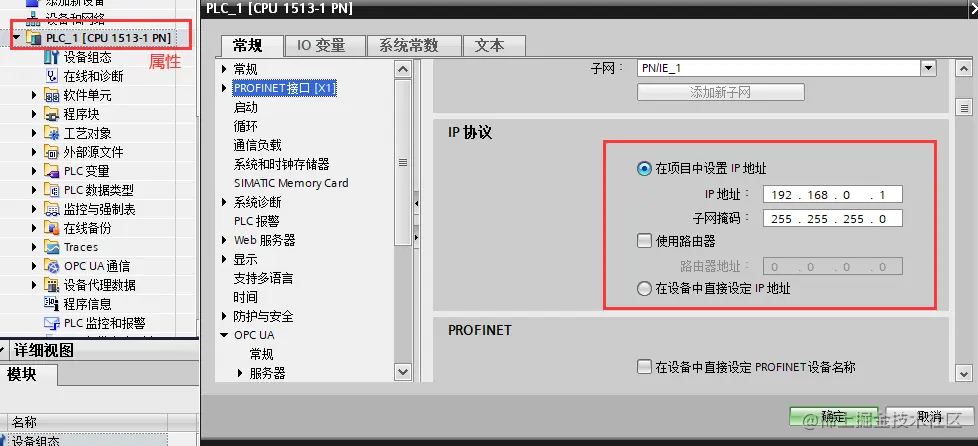The height and width of the screenshot is (446, 978).
Task: Select 常规 under OPC UA node
Action: (261, 354)
